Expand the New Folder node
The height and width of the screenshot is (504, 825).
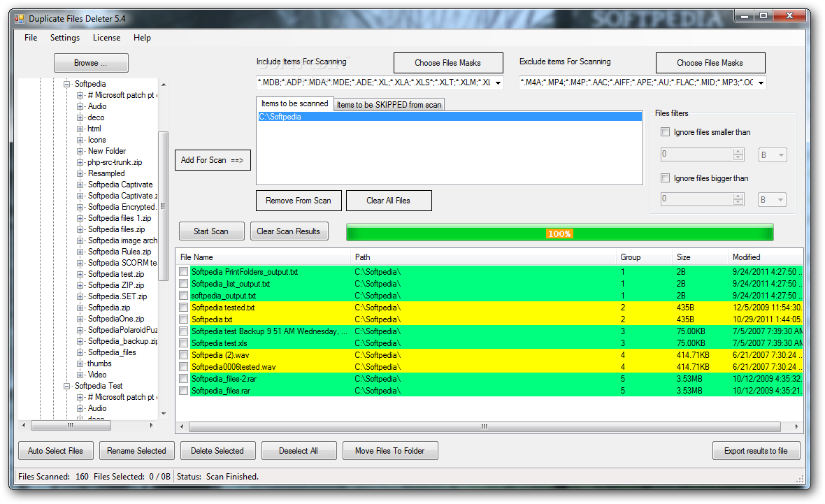click(x=80, y=152)
